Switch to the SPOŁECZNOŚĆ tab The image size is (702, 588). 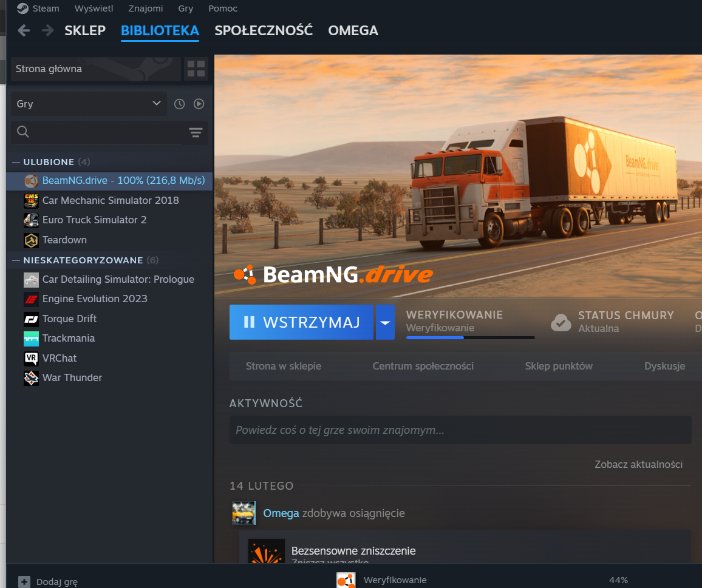click(264, 30)
